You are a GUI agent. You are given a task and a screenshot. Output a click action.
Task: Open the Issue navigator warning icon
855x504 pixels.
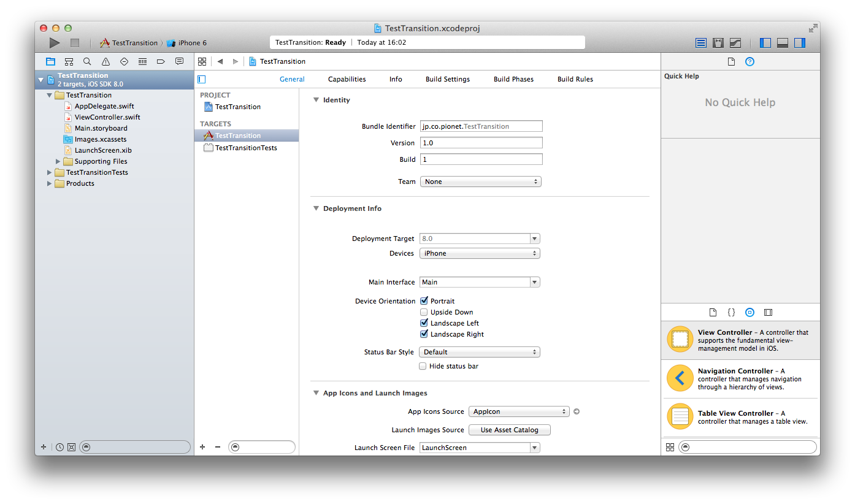(x=105, y=61)
